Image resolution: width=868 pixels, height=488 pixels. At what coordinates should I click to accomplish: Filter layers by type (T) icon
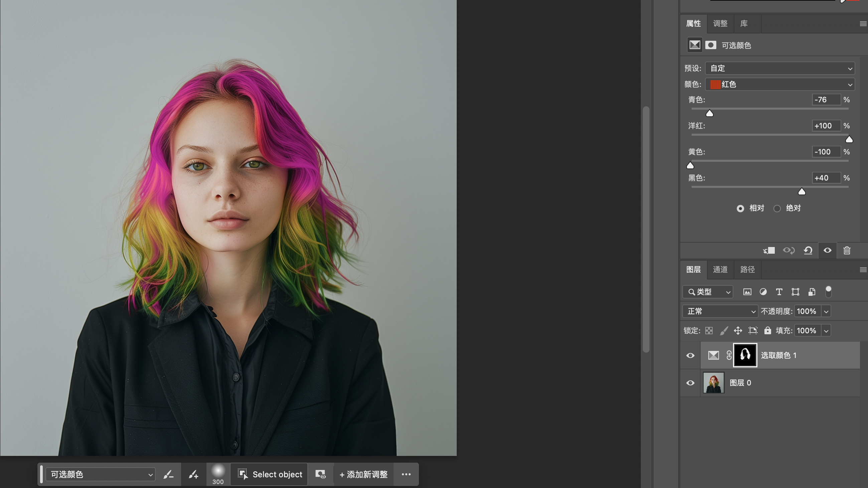tap(779, 292)
